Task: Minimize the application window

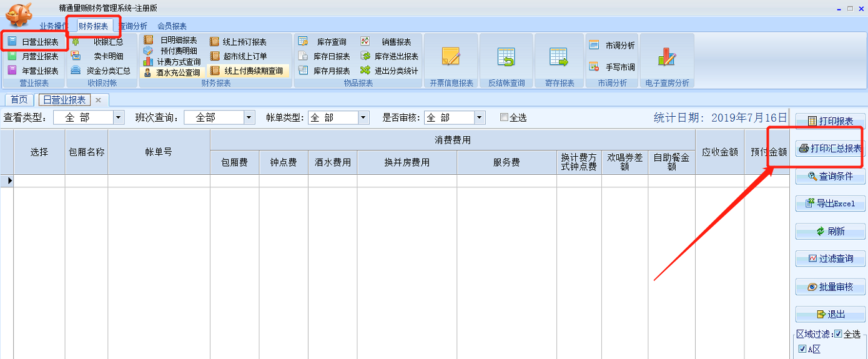Action: (x=840, y=8)
